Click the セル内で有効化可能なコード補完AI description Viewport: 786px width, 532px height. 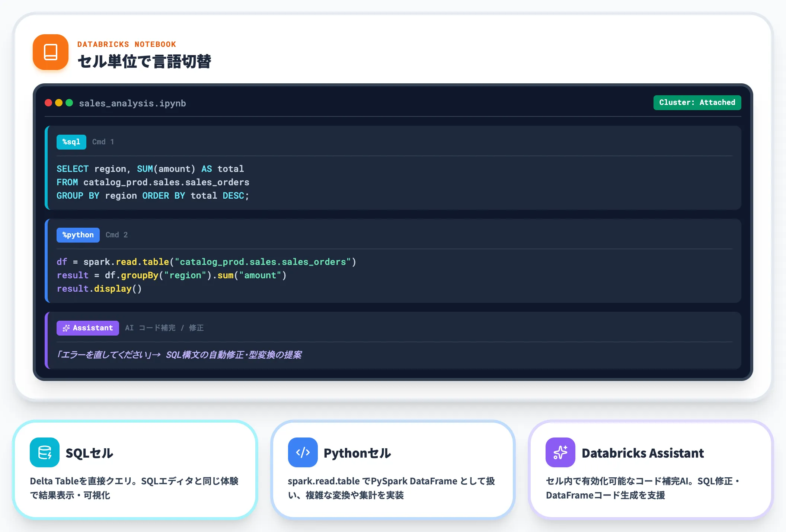643,488
